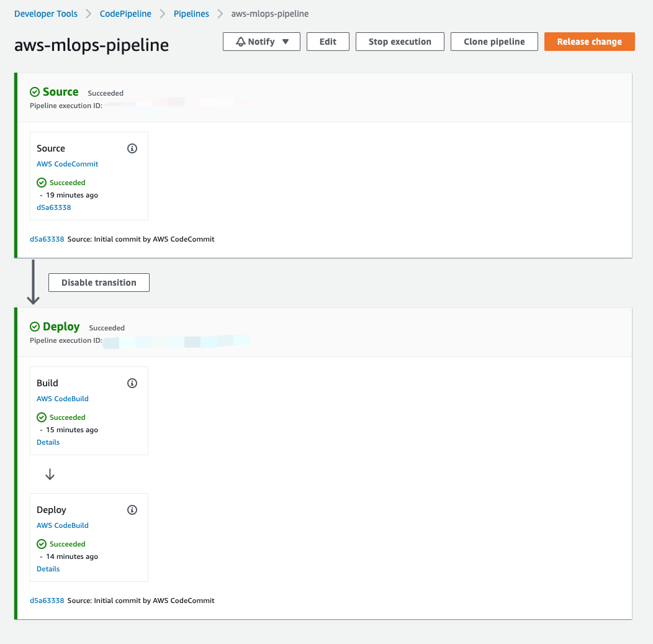Screen dimensions: 653x644
Task: Click Pipeline execution ID label in Deploy stage
Action: [66, 340]
